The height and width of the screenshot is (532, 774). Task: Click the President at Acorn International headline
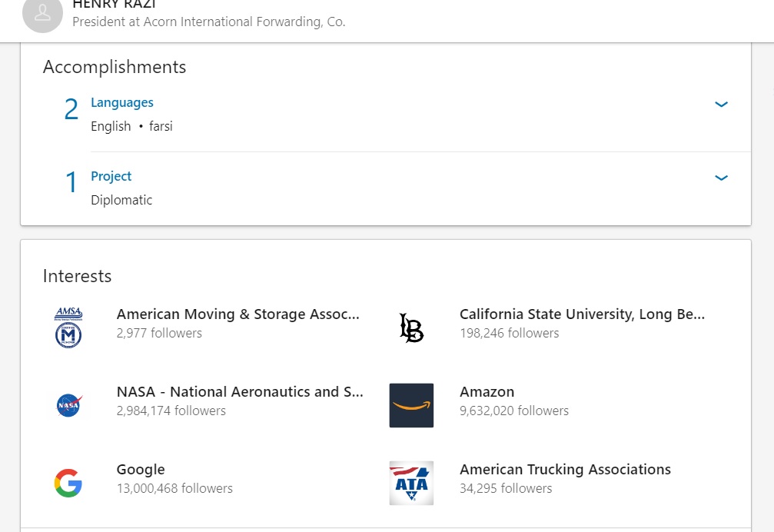[209, 22]
